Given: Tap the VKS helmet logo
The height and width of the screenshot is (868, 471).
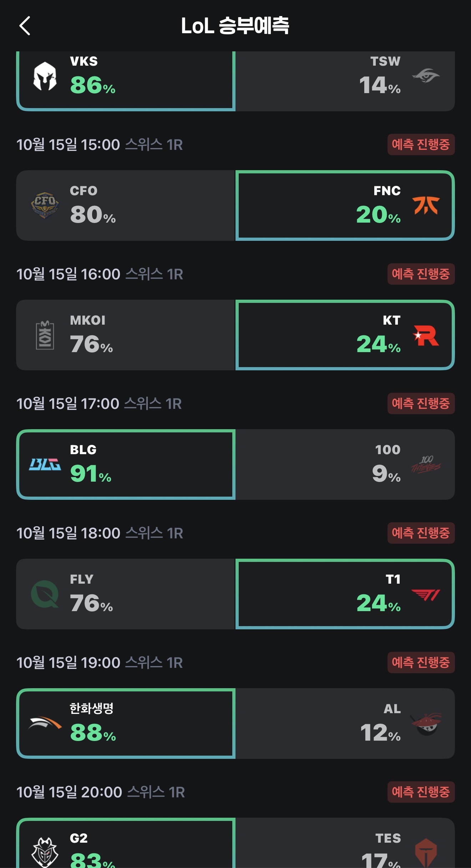Looking at the screenshot, I should pos(45,76).
